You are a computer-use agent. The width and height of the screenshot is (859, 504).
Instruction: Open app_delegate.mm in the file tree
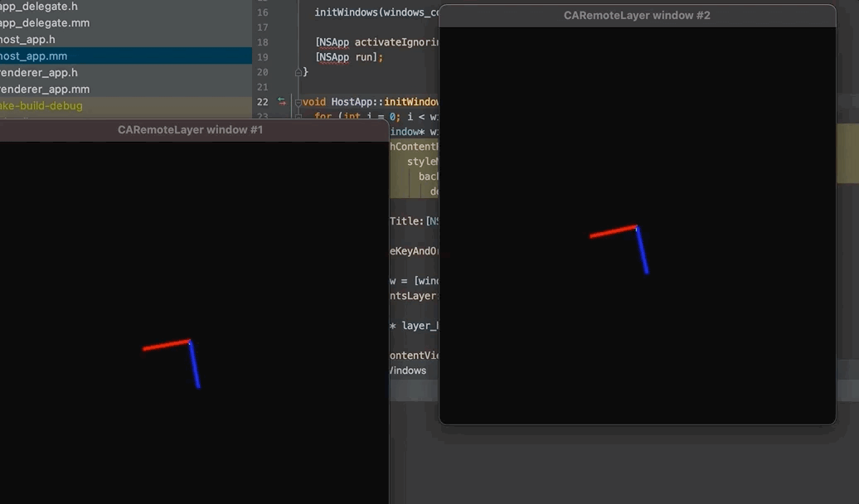tap(45, 23)
